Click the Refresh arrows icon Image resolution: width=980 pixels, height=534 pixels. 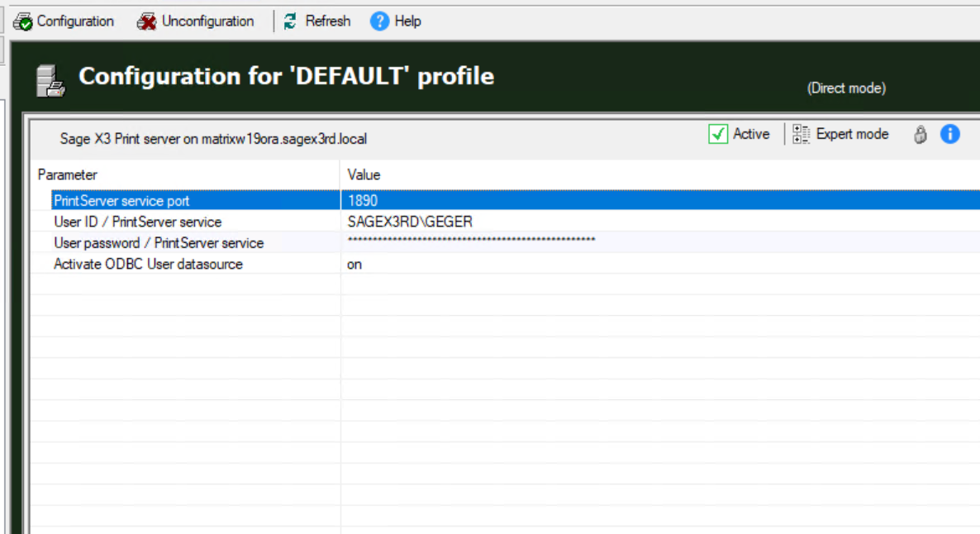point(290,21)
